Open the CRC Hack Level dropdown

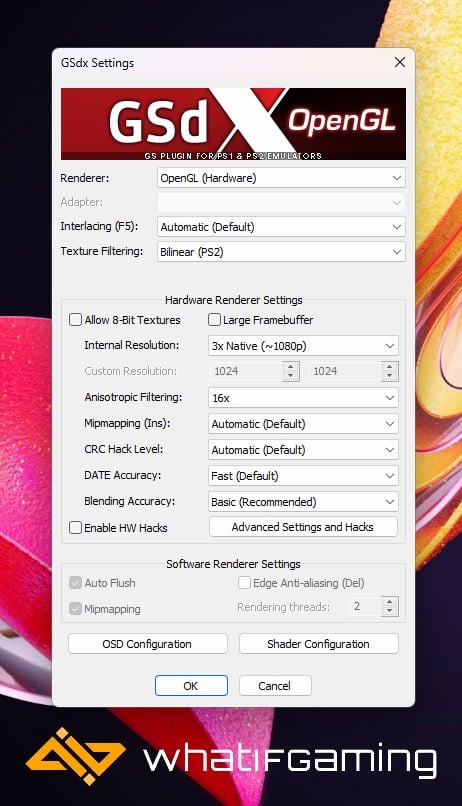tap(303, 450)
